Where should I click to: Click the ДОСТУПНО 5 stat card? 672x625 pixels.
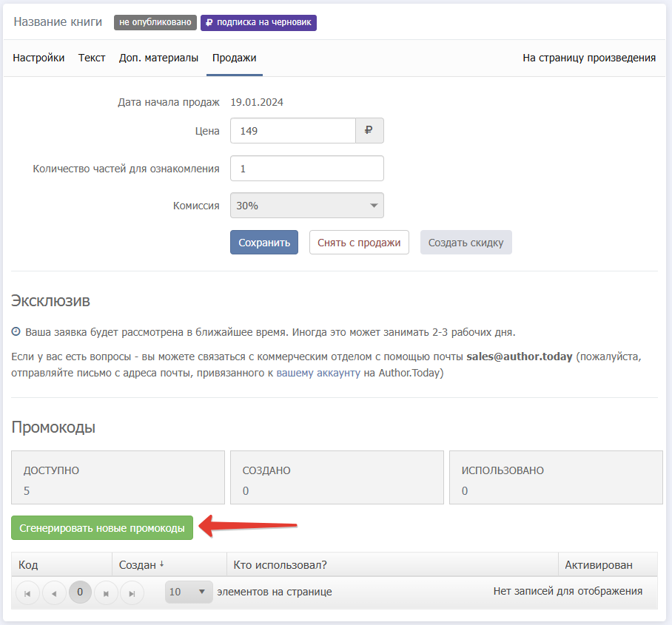click(x=118, y=477)
